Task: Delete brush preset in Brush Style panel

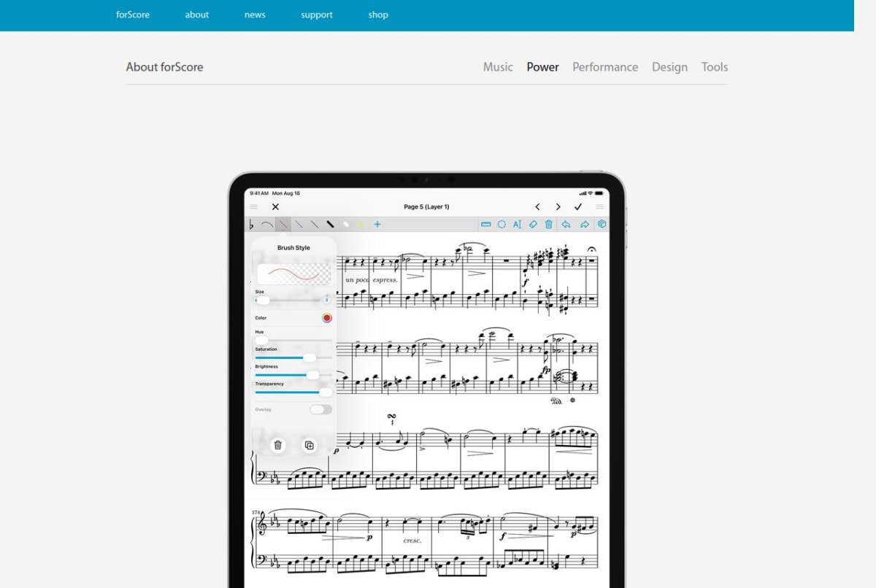Action: click(x=278, y=445)
